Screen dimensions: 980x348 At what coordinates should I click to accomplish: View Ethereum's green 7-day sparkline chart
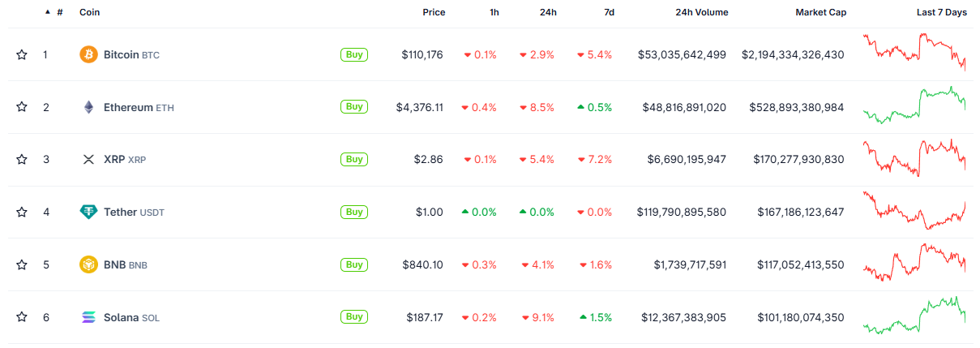click(x=914, y=105)
